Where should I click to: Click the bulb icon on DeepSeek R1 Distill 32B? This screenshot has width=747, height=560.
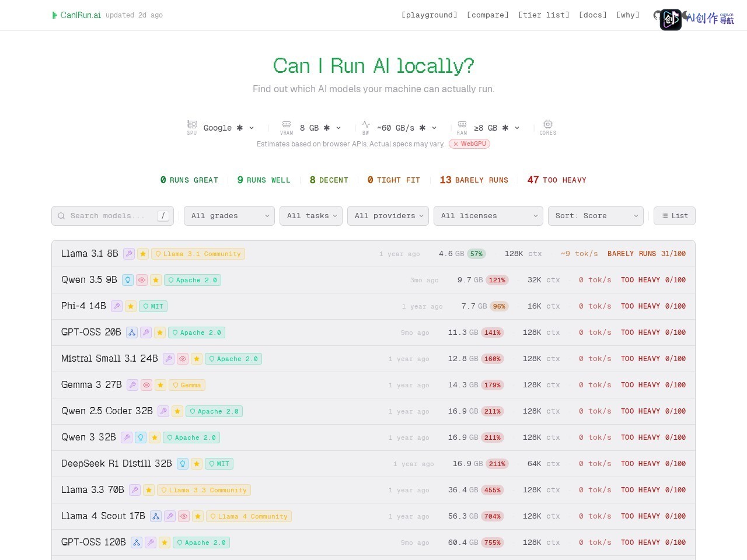point(183,464)
